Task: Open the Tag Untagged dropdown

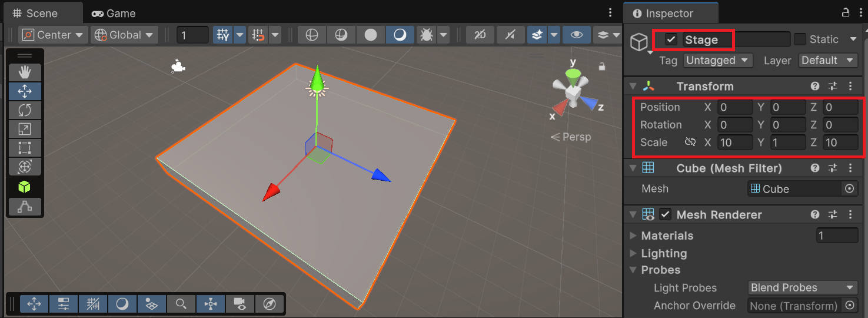Action: click(x=718, y=60)
